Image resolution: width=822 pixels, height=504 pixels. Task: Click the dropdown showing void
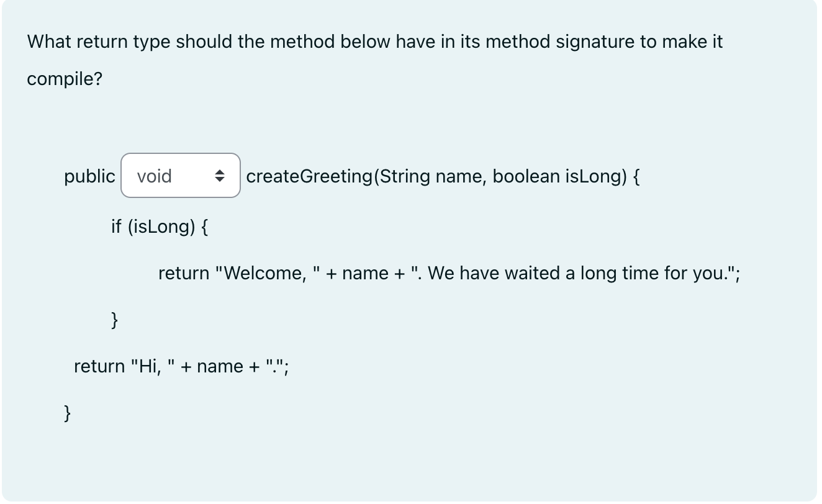click(x=180, y=176)
